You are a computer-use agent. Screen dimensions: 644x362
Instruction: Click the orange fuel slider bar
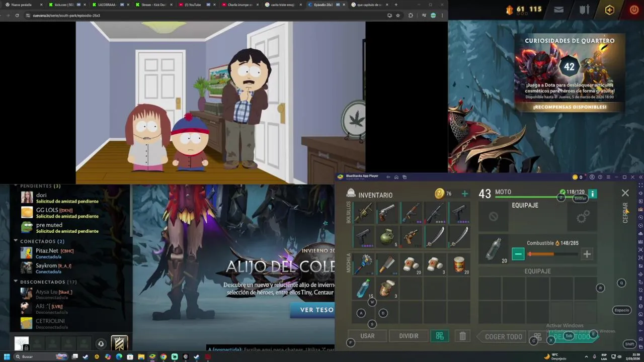[x=552, y=254]
